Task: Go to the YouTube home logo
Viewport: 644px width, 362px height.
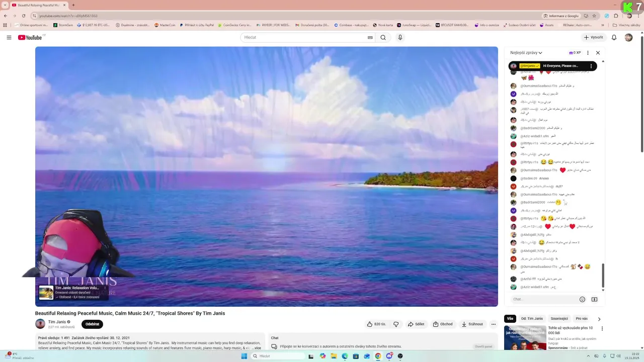Action: coord(30,37)
